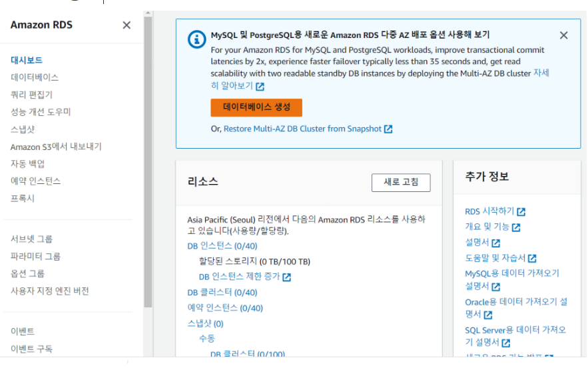588x368 pixels.
Task: Close the Amazon RDS navigation sidebar
Action: (x=127, y=25)
